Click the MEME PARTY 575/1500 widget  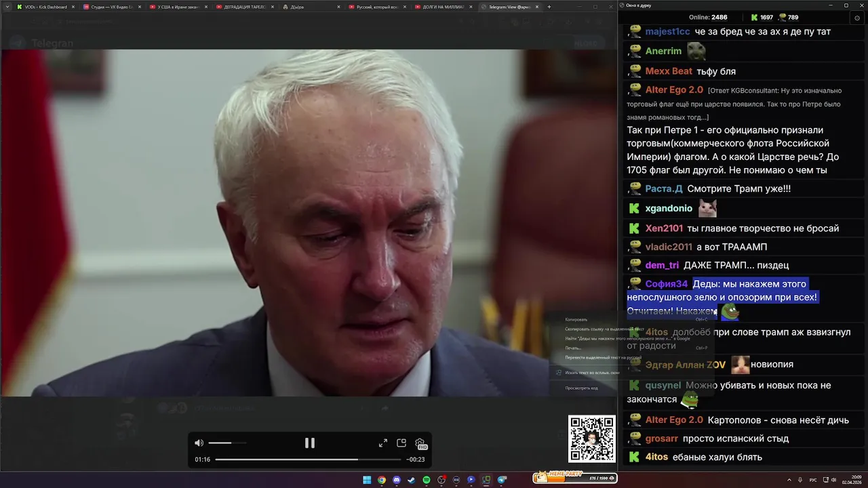click(x=575, y=477)
